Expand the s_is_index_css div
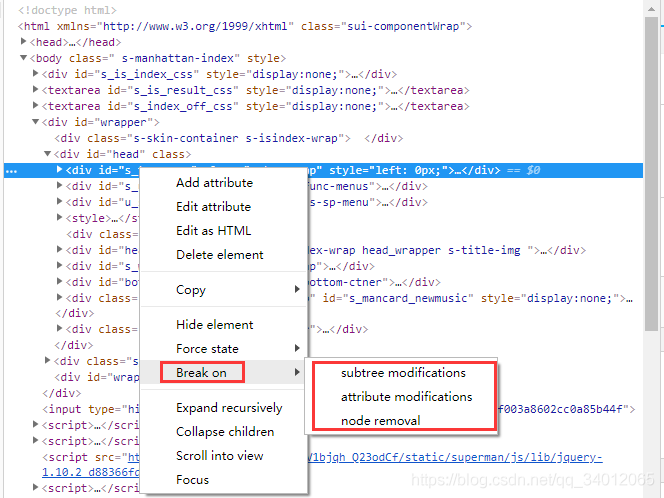The height and width of the screenshot is (498, 664). tap(36, 74)
